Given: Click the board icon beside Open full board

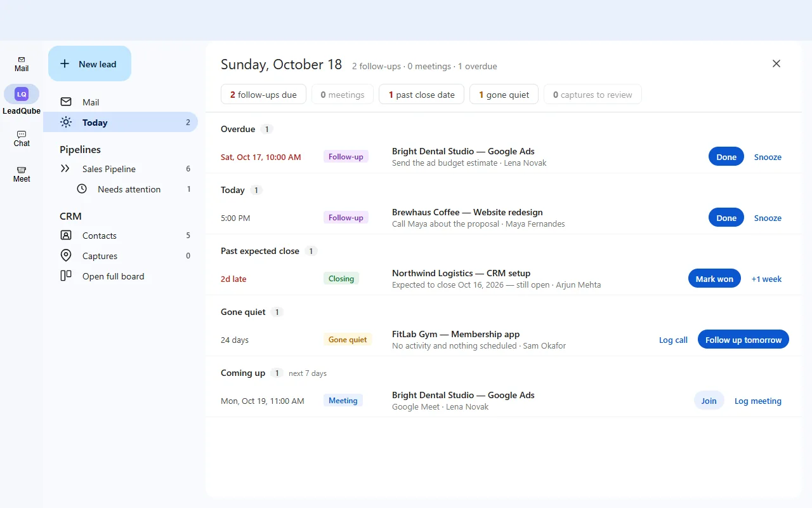Looking at the screenshot, I should (66, 276).
